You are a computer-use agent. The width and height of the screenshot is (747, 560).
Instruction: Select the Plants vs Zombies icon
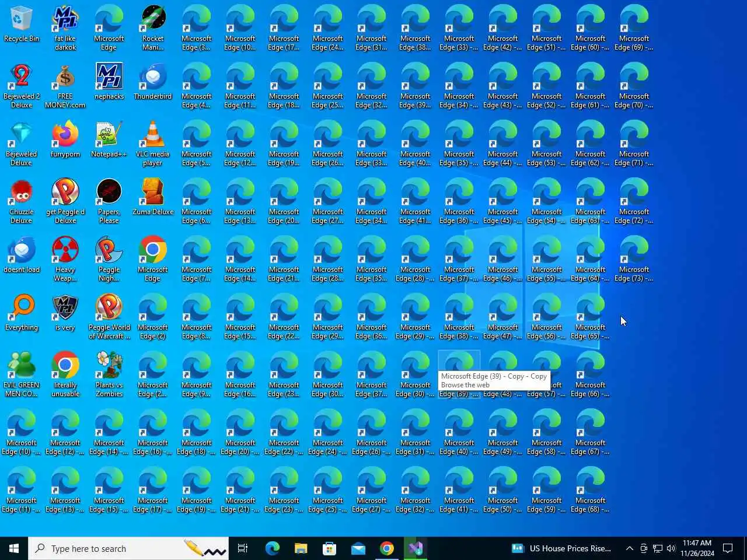pyautogui.click(x=109, y=374)
